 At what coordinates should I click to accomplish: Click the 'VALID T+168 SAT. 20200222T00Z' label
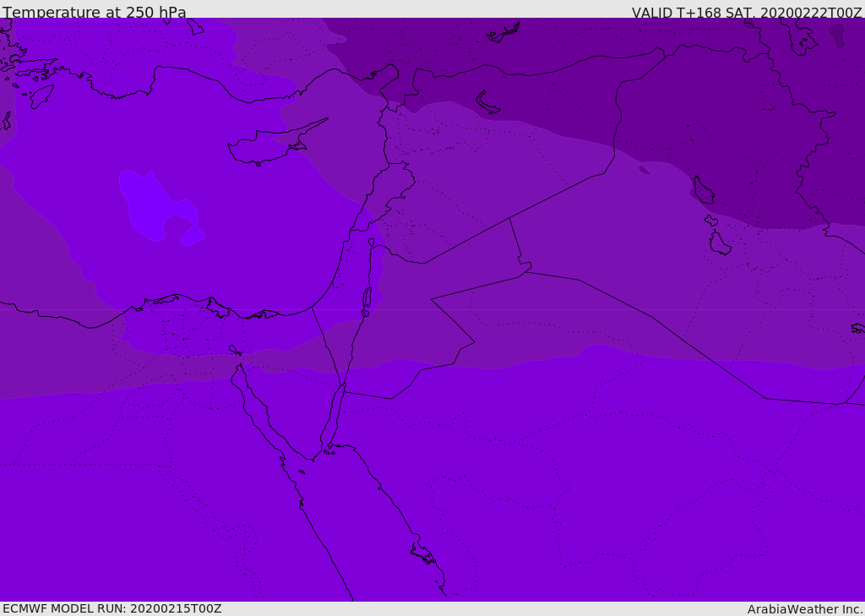pyautogui.click(x=747, y=12)
